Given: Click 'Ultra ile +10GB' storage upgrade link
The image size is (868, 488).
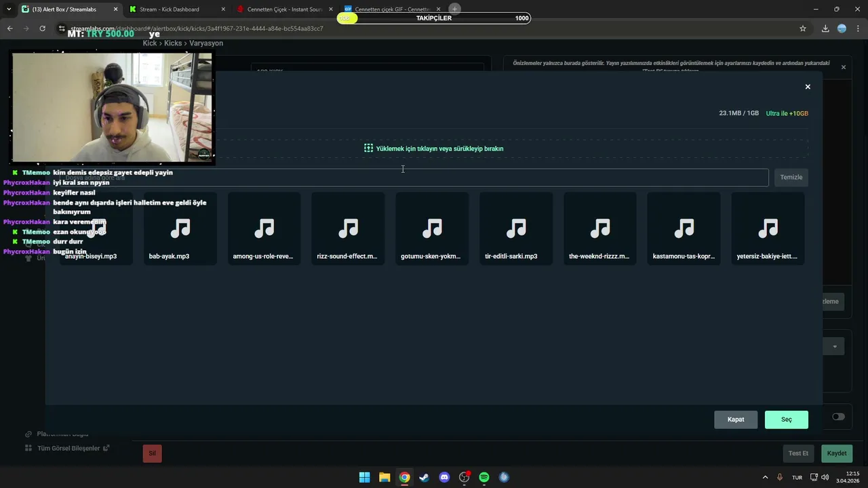Looking at the screenshot, I should tap(787, 113).
